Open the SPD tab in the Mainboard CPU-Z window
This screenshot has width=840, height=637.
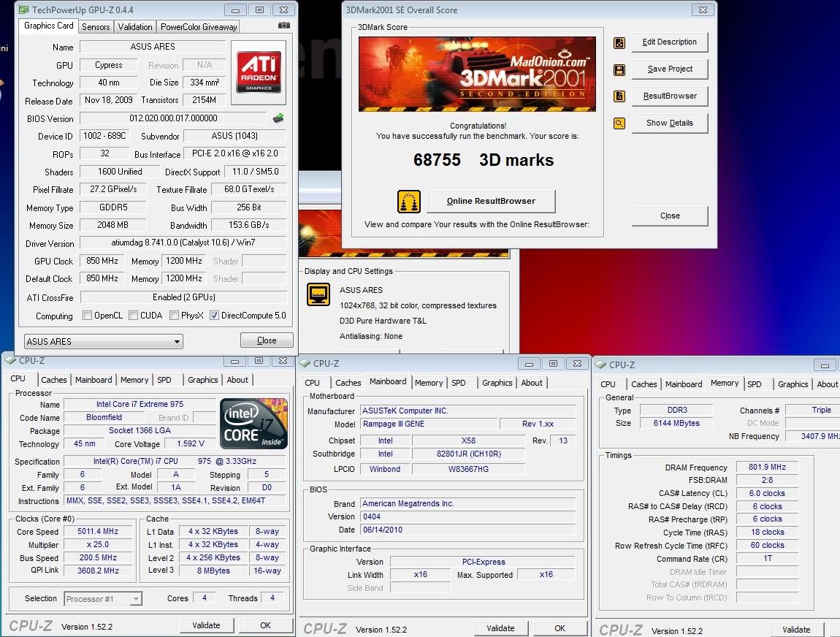pyautogui.click(x=459, y=383)
